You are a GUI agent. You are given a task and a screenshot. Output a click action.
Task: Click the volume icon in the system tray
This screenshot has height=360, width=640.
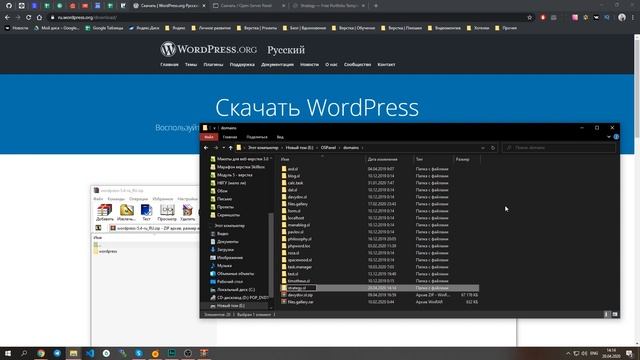click(584, 353)
